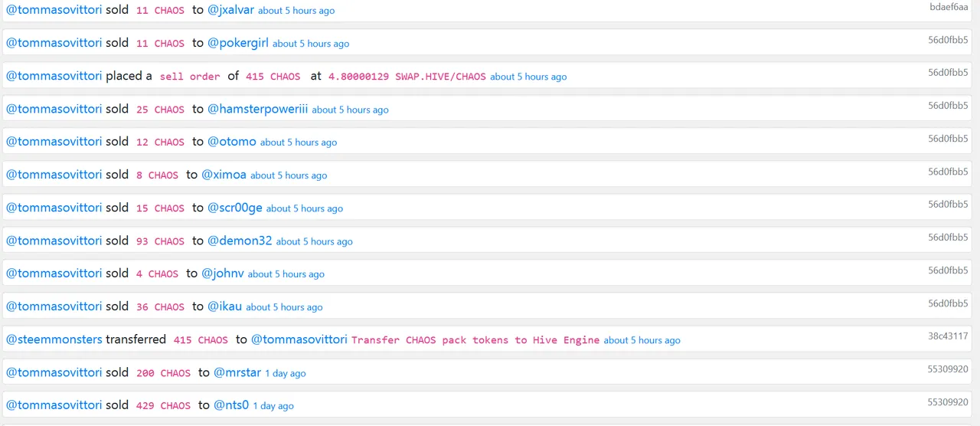Viewport: 980px width, 426px height.
Task: Open transaction ID 56d0fbb5 in the @pokergirl row
Action: (x=949, y=40)
